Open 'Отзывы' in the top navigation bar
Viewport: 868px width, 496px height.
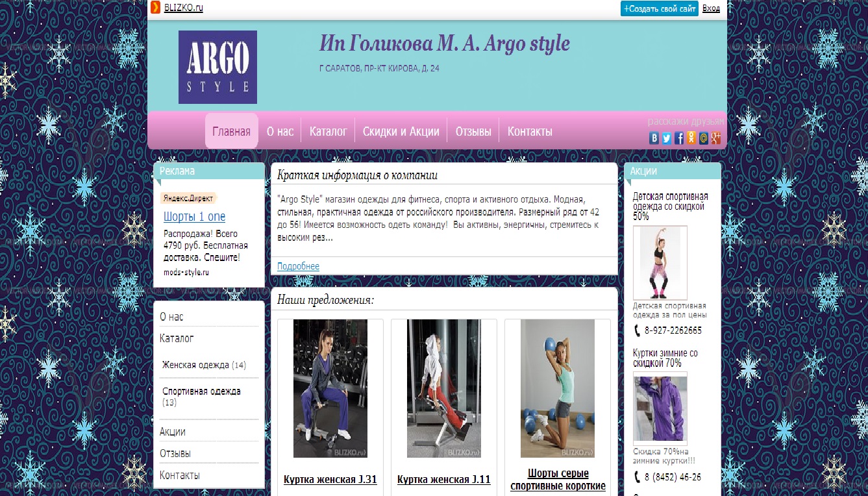coord(473,131)
